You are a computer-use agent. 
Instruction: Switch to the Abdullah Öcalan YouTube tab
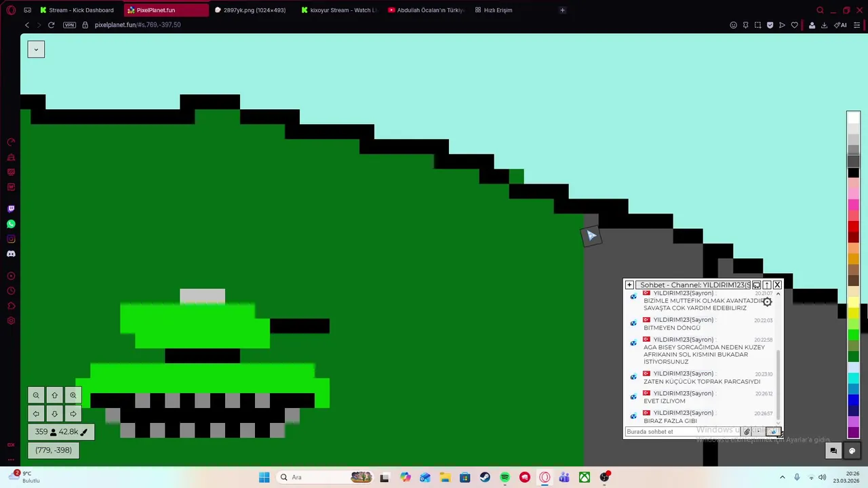point(427,10)
